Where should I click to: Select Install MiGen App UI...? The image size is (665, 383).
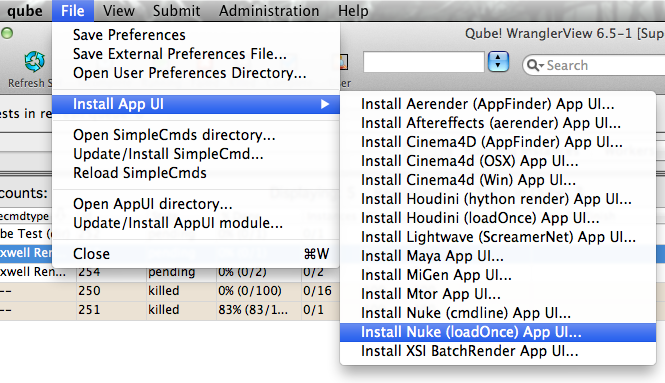498,275
